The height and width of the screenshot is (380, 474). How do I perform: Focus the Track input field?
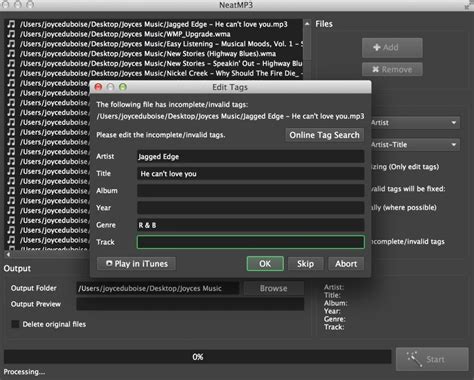click(251, 242)
